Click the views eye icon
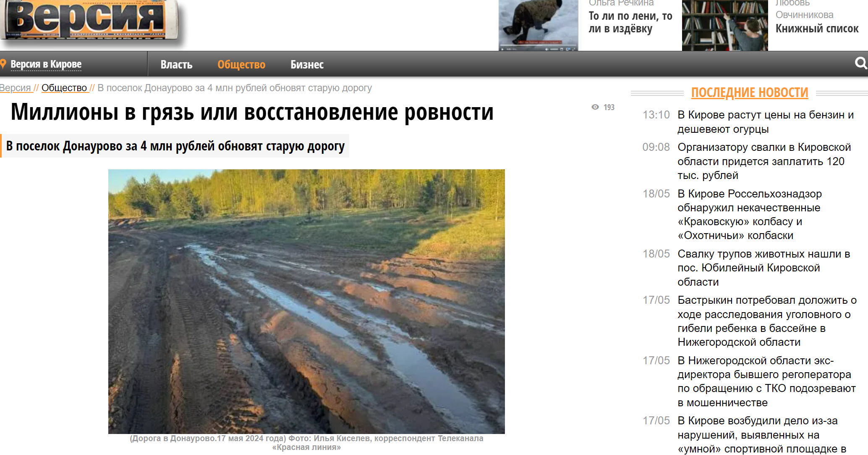Image resolution: width=868 pixels, height=455 pixels. pos(595,107)
